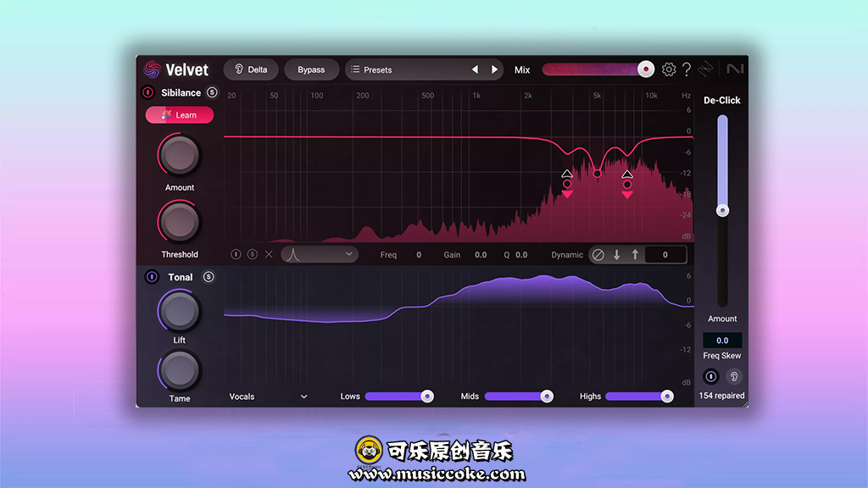Viewport: 868px width, 488px height.
Task: Select Dynamic upward arrow mode
Action: point(635,255)
